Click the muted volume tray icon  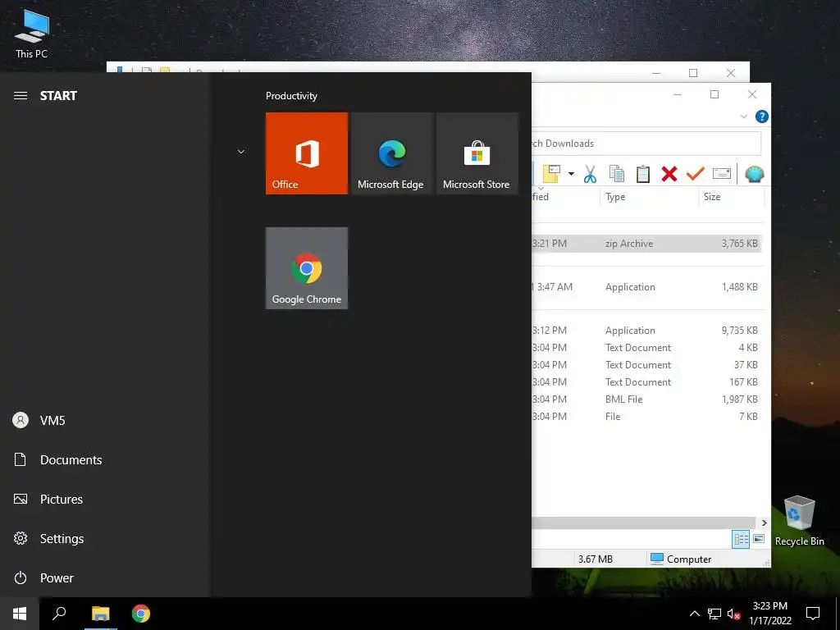click(733, 614)
